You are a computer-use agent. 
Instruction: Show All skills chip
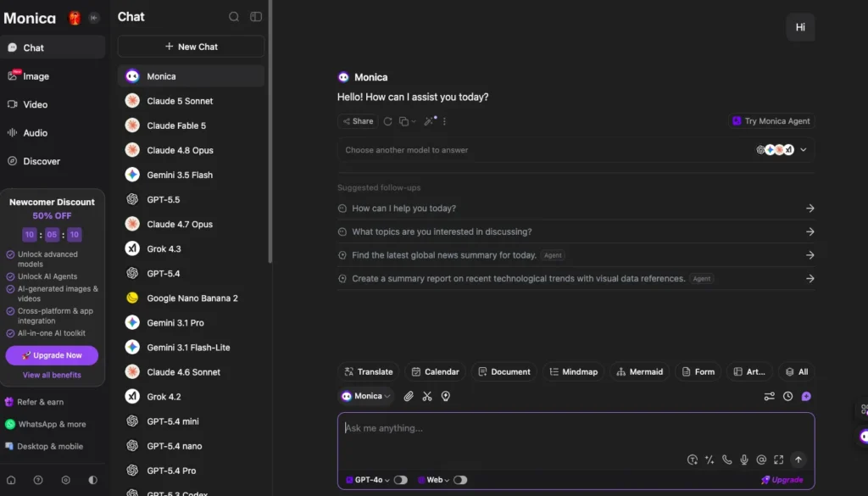[797, 372]
